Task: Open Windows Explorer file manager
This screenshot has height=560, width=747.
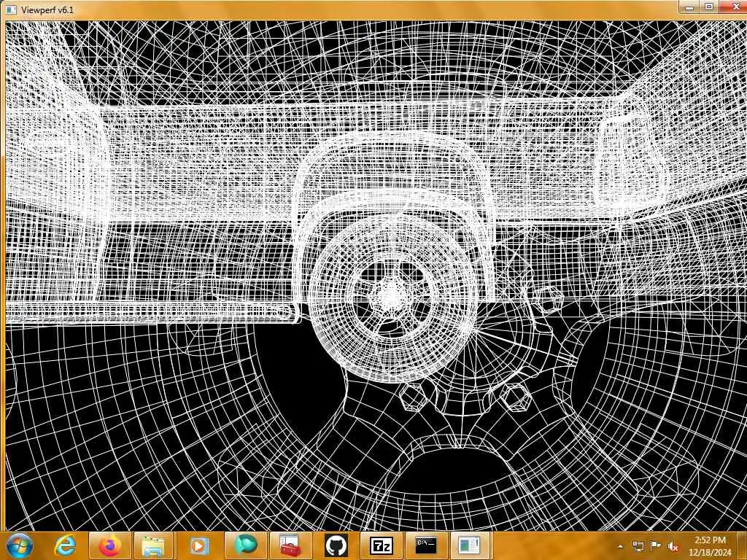Action: point(153,545)
